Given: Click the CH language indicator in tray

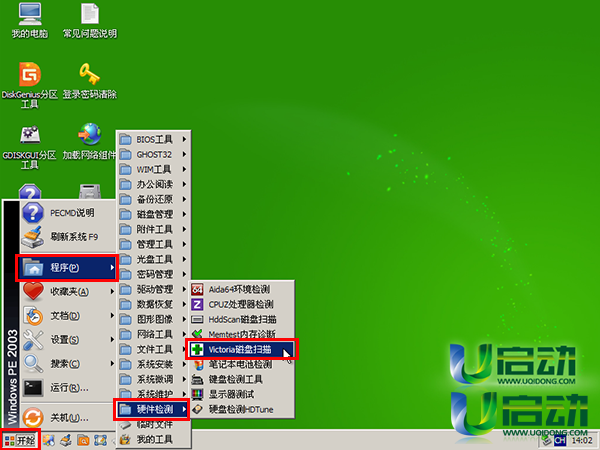Looking at the screenshot, I should [x=560, y=441].
